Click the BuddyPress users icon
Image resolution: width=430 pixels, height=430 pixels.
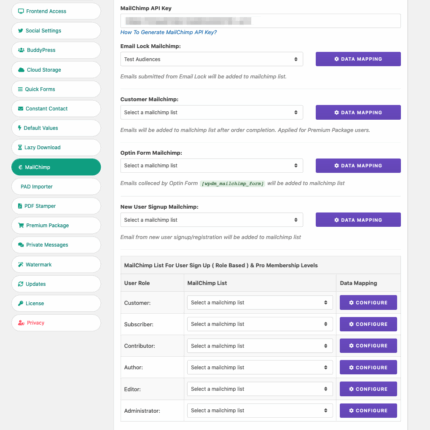pos(21,50)
